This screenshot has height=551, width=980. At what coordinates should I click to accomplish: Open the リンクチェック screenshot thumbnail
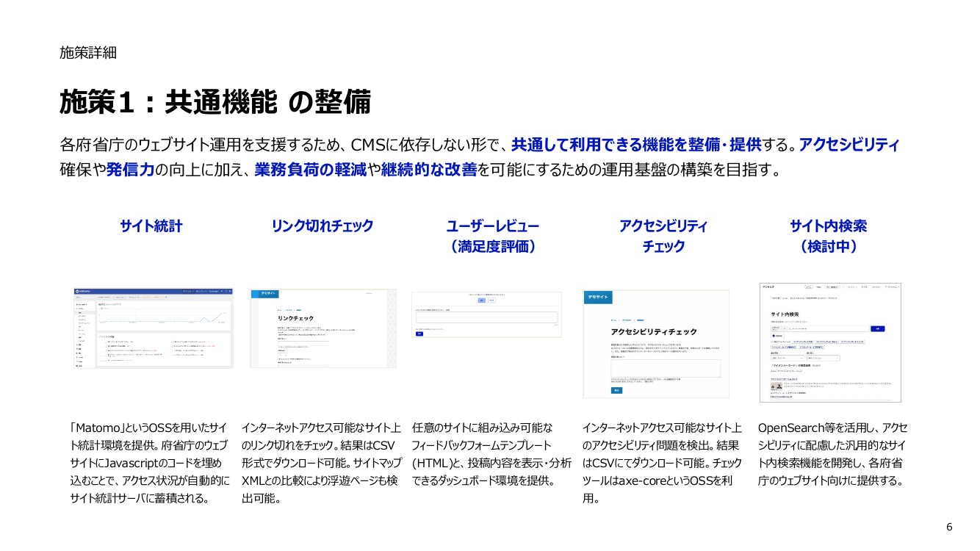click(x=323, y=328)
